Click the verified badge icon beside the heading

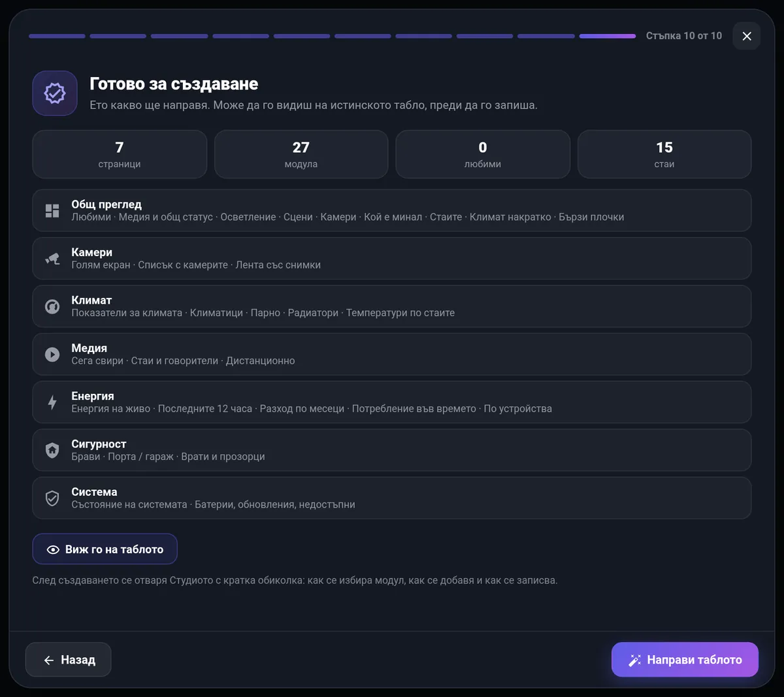[55, 93]
